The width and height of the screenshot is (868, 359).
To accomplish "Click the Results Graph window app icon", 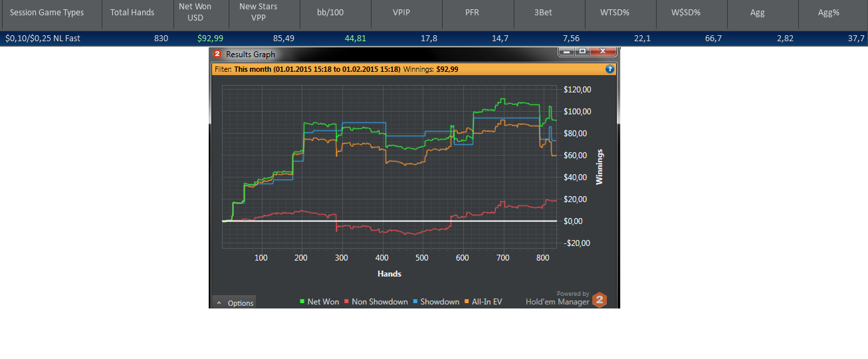I will 217,55.
